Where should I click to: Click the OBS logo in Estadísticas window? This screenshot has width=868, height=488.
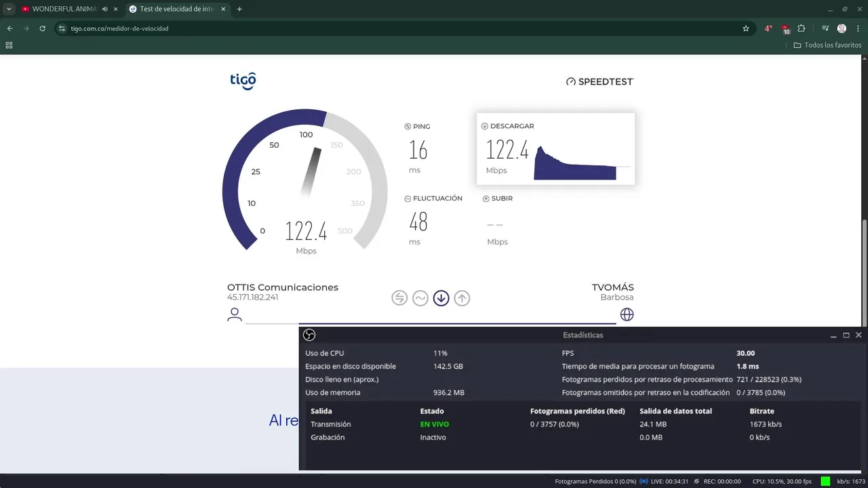pos(309,335)
